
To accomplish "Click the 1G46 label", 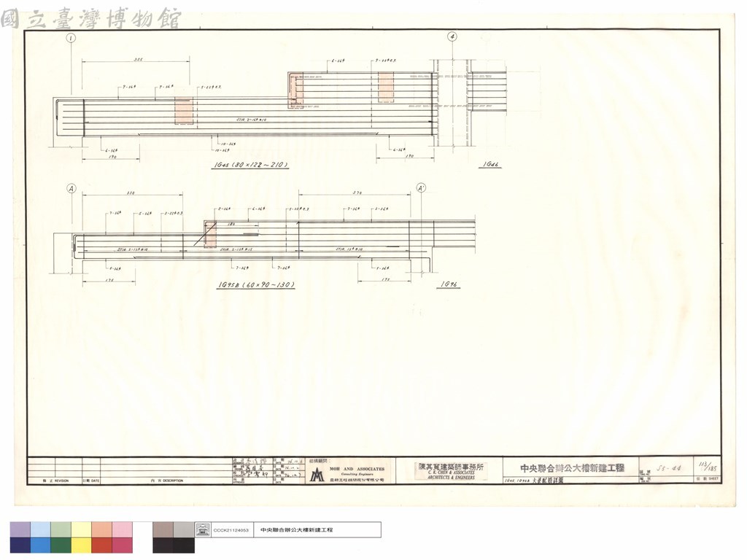I will 491,164.
